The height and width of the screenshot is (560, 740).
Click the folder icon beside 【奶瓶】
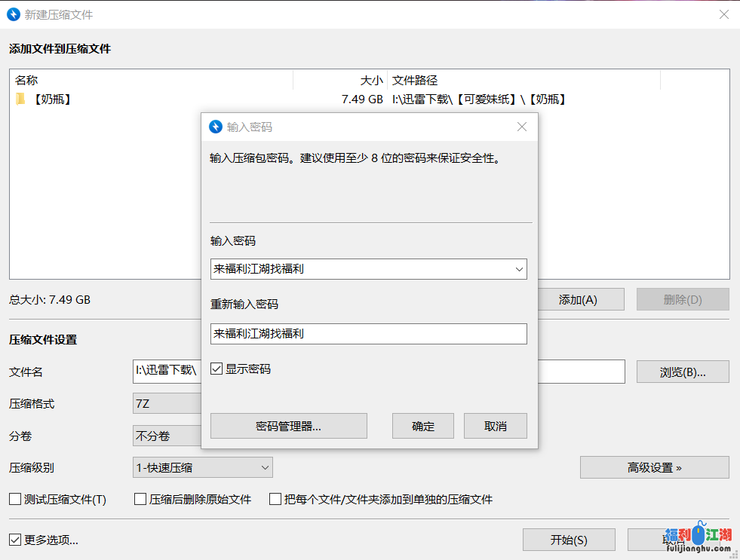tap(20, 98)
